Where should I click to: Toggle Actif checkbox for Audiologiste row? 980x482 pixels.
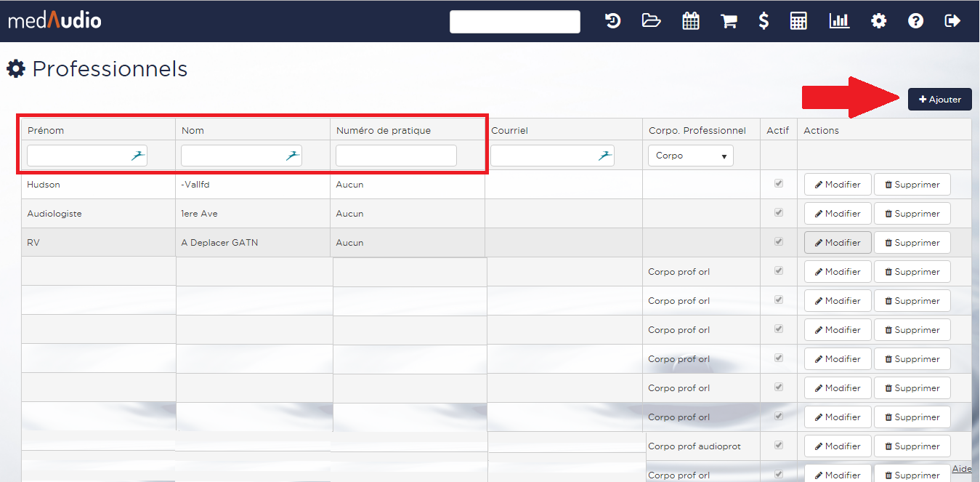point(779,213)
